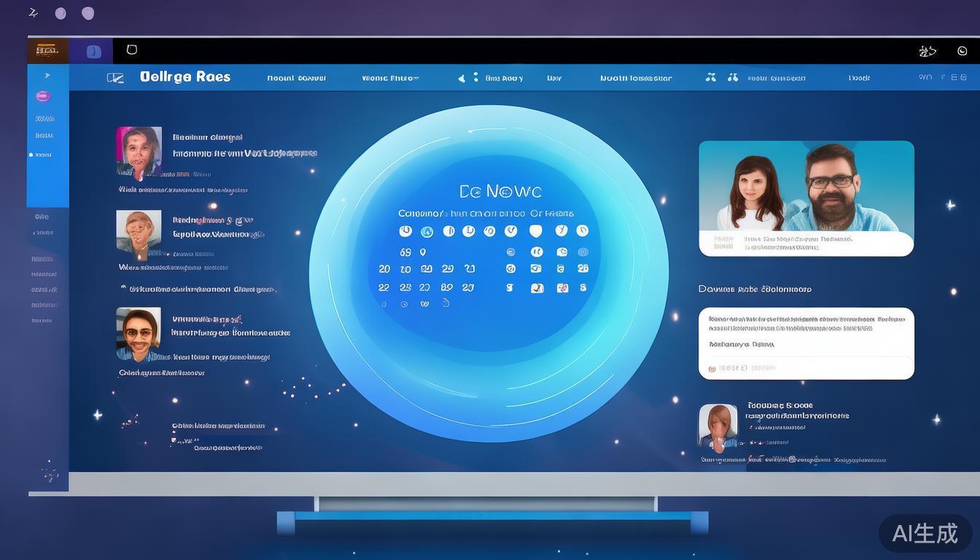Click the white text message card on right
This screenshot has height=560, width=980.
click(x=806, y=343)
